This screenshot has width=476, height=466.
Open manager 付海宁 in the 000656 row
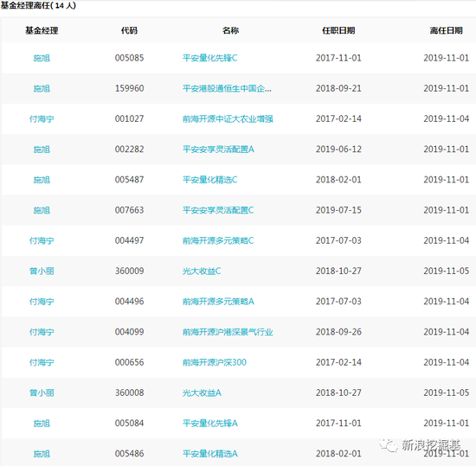pyautogui.click(x=42, y=362)
